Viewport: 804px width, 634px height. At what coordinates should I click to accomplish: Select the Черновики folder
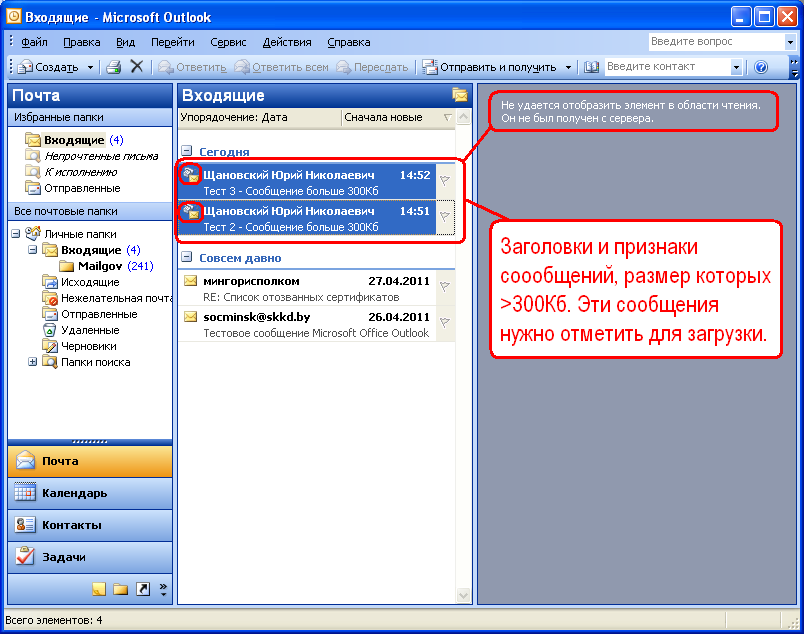tap(79, 346)
